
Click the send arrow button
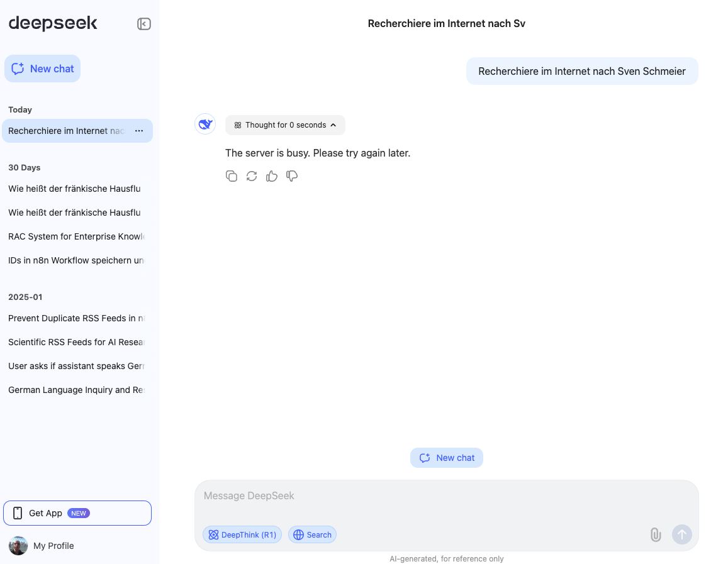pos(682,534)
